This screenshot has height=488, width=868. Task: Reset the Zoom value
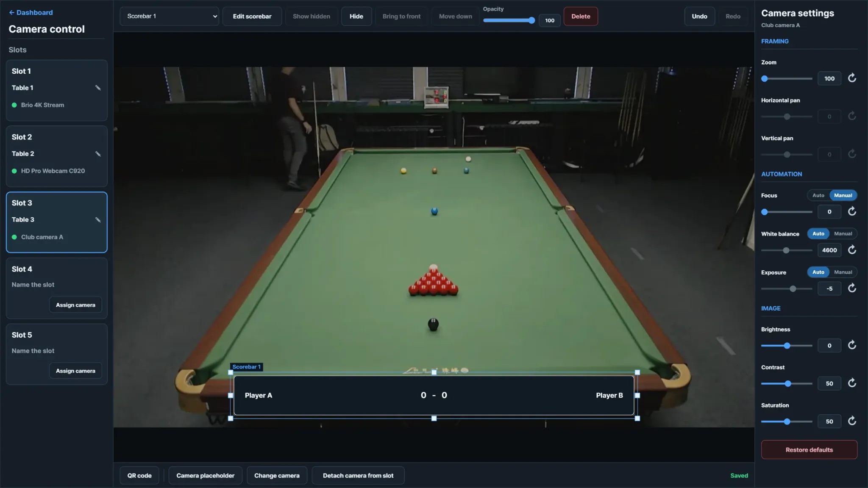[852, 78]
